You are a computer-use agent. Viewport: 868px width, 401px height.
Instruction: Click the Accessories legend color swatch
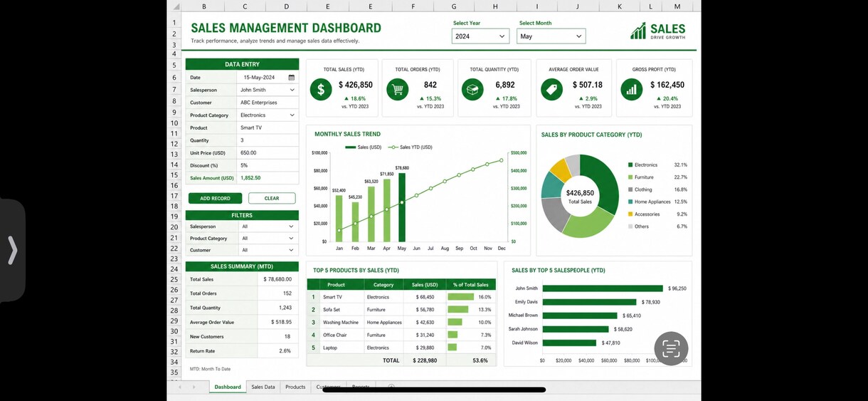630,214
